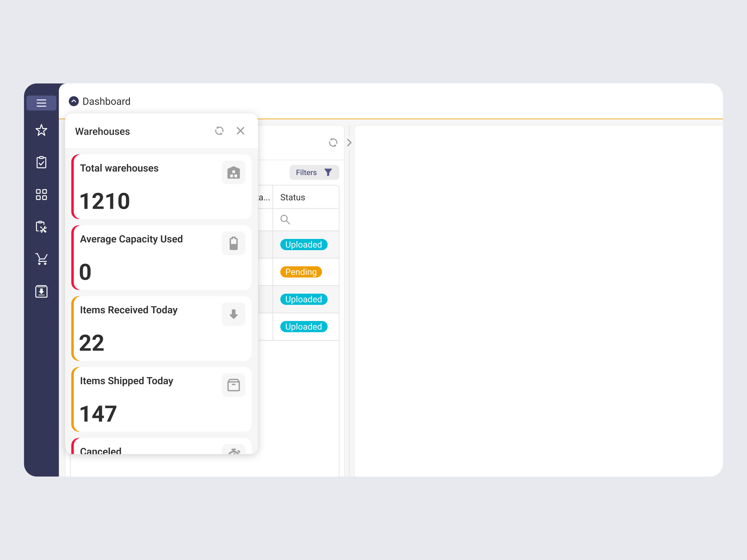Close the Warehouses panel
This screenshot has height=560, width=747.
point(240,131)
